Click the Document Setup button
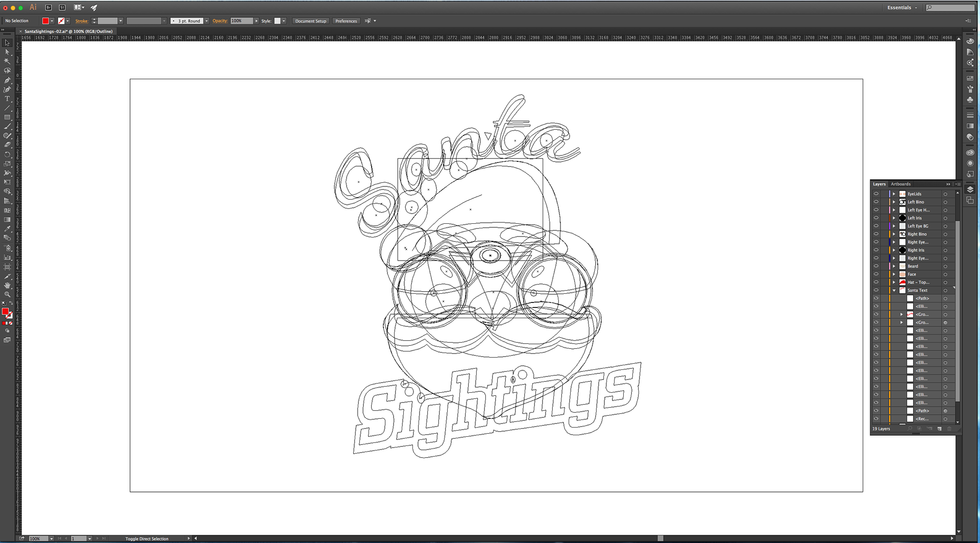The height and width of the screenshot is (543, 980). [x=310, y=21]
